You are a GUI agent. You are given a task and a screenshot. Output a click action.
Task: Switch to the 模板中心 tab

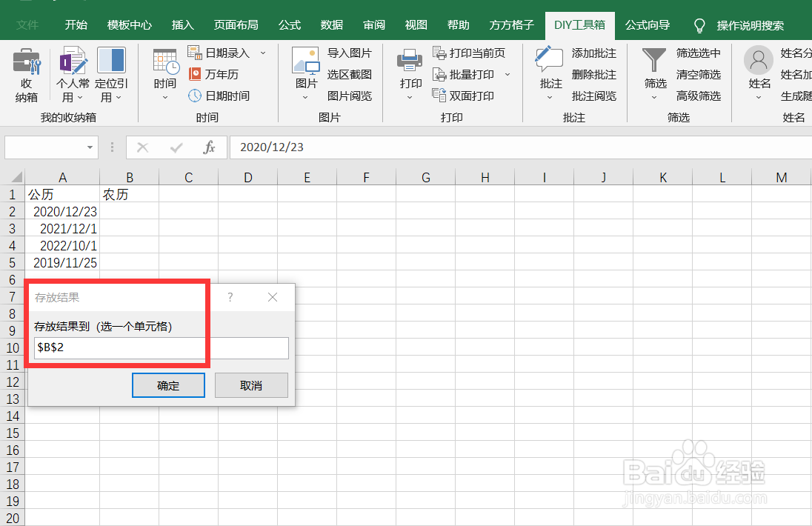coord(130,25)
